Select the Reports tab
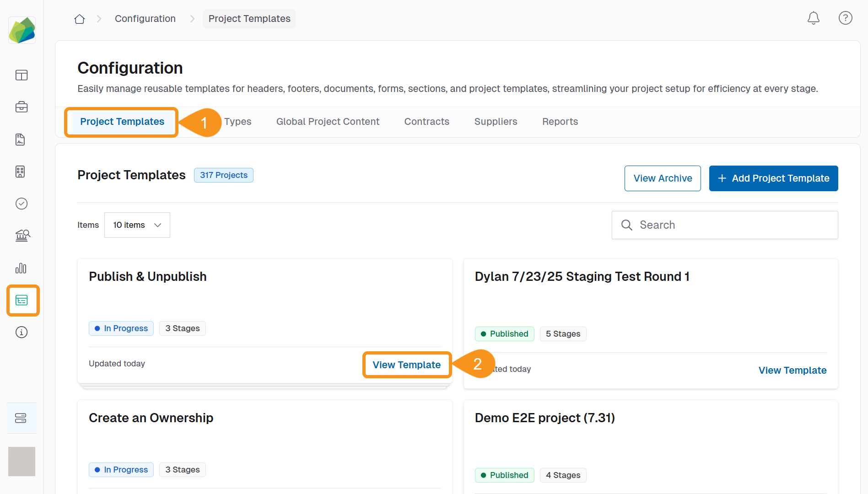The width and height of the screenshot is (868, 494). click(560, 122)
